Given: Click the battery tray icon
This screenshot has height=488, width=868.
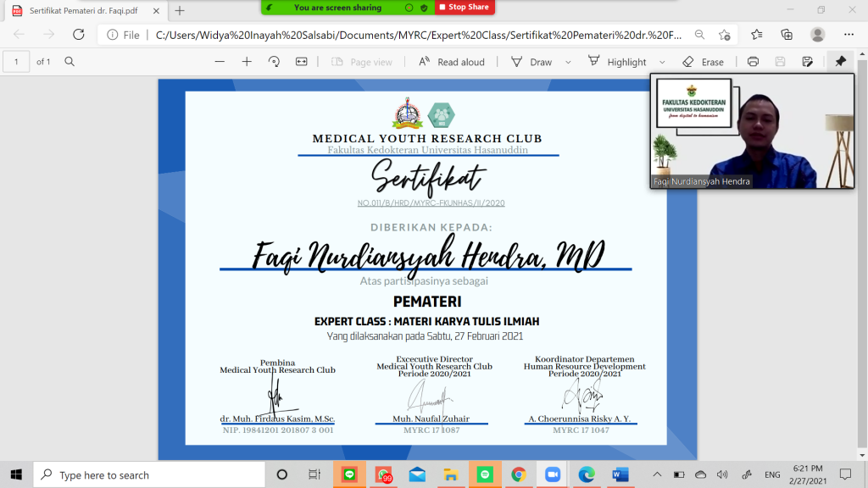Looking at the screenshot, I should tap(679, 474).
